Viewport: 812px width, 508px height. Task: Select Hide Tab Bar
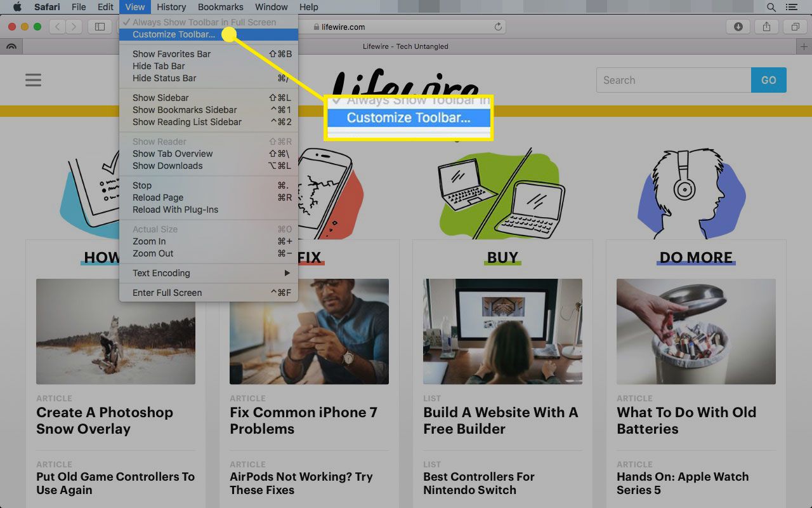(x=209, y=66)
